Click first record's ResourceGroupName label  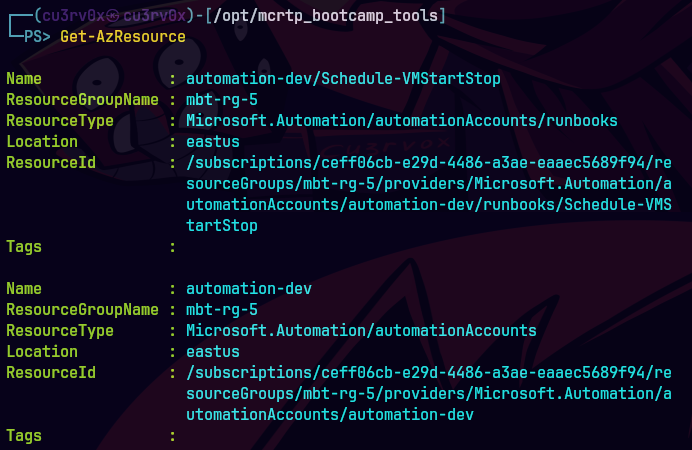(x=82, y=100)
